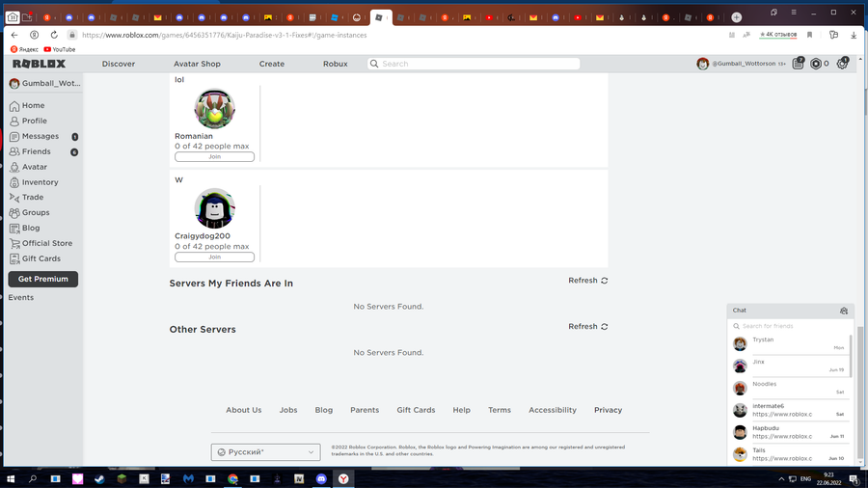Focus the Roblox search field
The width and height of the screenshot is (868, 488).
[474, 64]
